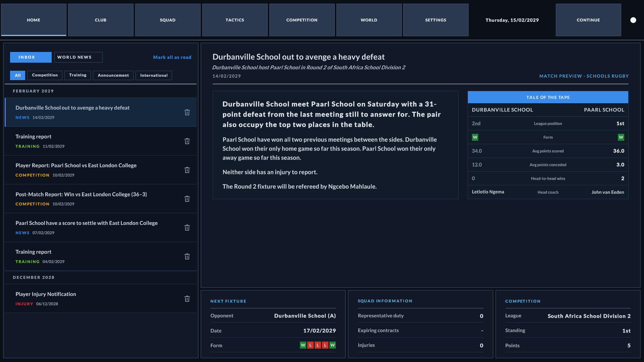Click head coach name Letlotlo Ngema
The height and width of the screenshot is (362, 644).
click(488, 192)
